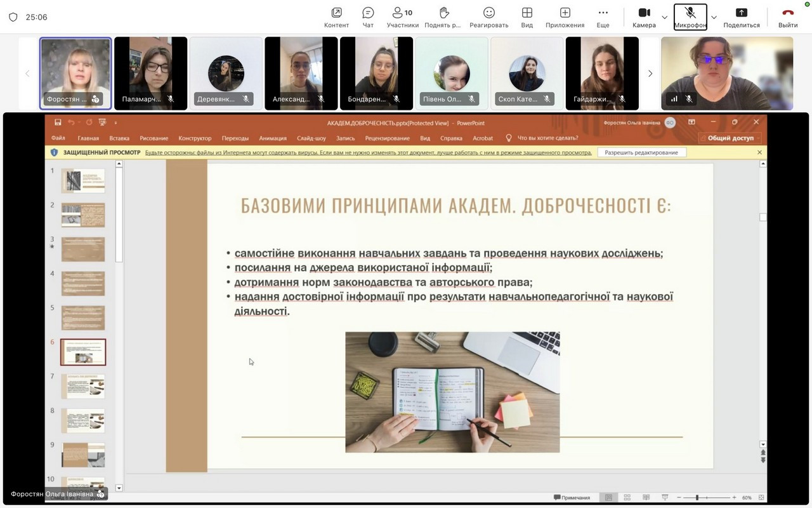Screen dimensions: 812x508
Task: Close the protected view warning bar
Action: coord(759,152)
